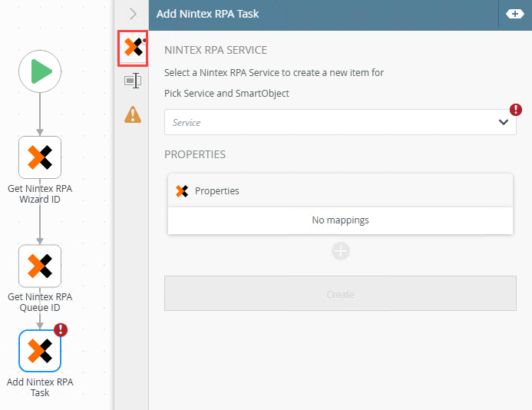Select the Get Nintex RPA Wizard ID step
Screen dimensions: 532x410
click(40, 157)
